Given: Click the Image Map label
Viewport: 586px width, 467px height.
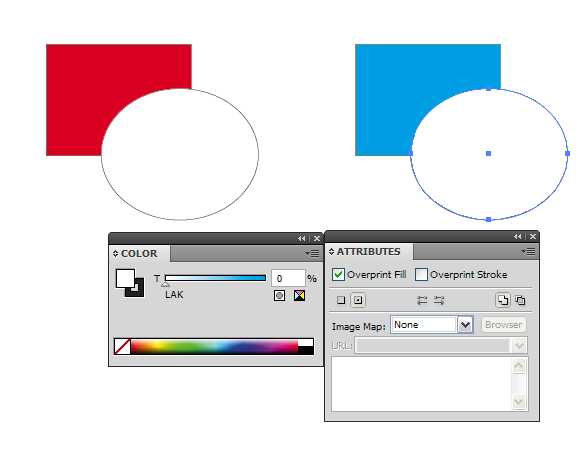Looking at the screenshot, I should pos(359,327).
